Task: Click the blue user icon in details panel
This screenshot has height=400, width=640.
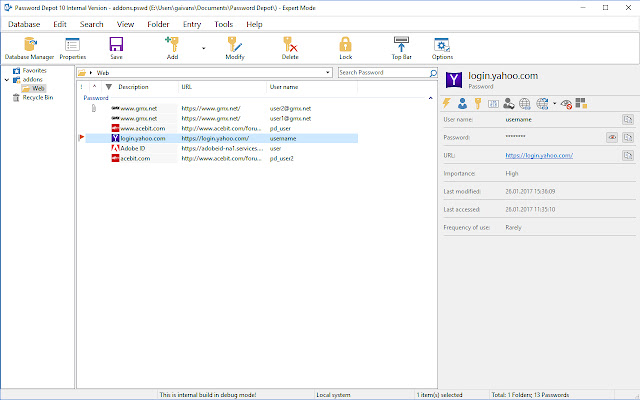Action: click(462, 104)
